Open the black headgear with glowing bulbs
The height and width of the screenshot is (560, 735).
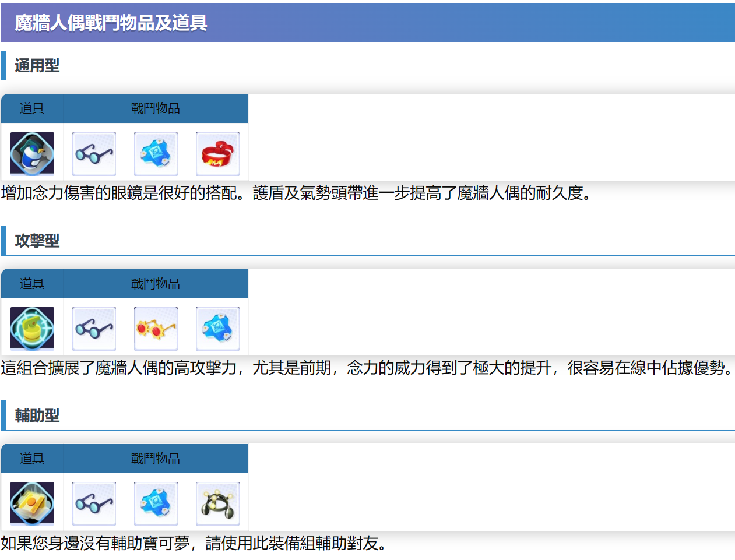(x=217, y=503)
